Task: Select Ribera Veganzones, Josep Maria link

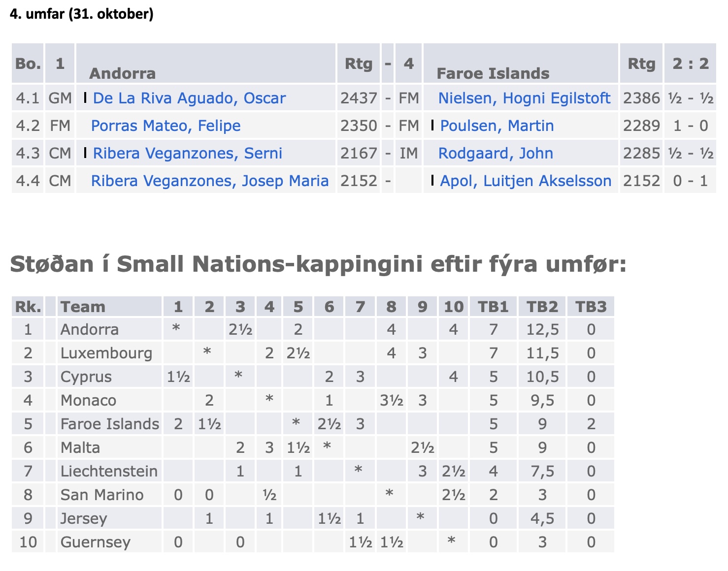Action: pyautogui.click(x=210, y=181)
